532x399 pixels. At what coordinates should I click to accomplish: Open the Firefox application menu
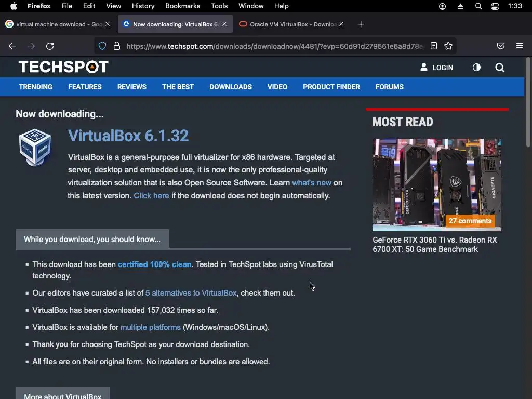click(39, 6)
